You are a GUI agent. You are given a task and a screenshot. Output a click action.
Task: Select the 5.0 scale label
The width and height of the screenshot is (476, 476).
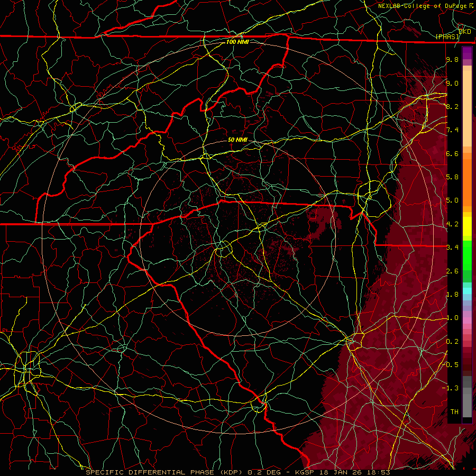click(x=452, y=200)
